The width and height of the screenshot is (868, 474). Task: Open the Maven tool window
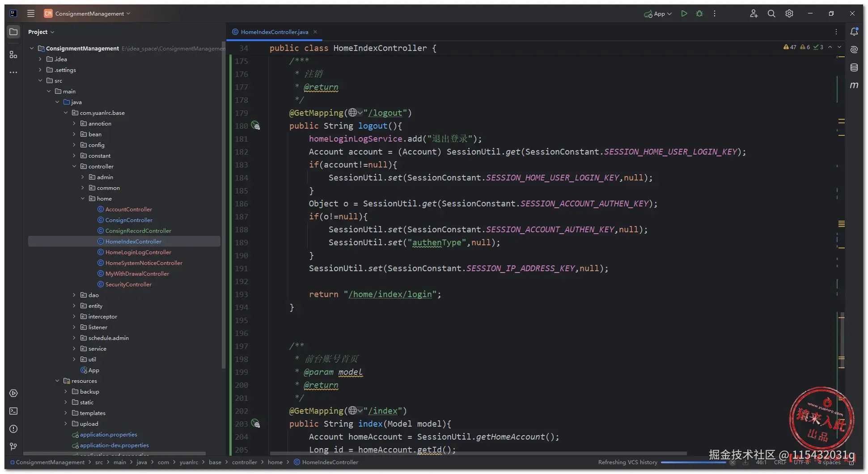point(854,85)
